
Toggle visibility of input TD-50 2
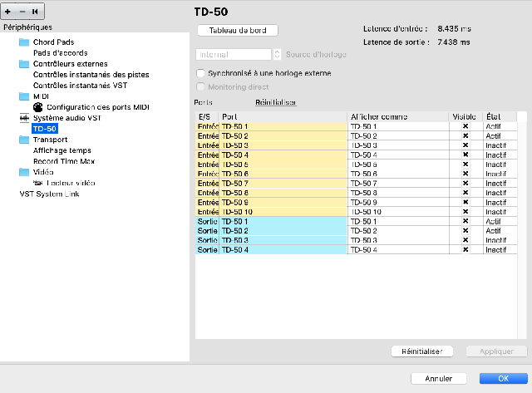click(465, 136)
